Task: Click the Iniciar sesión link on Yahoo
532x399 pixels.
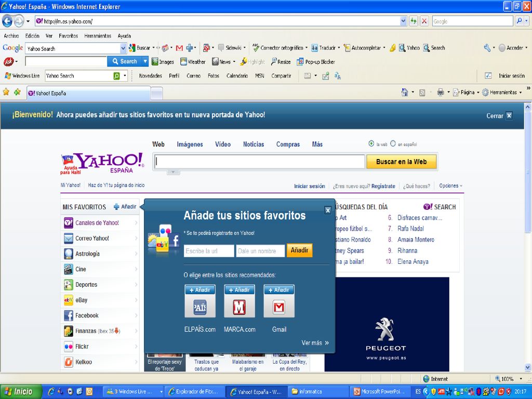Action: [x=309, y=186]
